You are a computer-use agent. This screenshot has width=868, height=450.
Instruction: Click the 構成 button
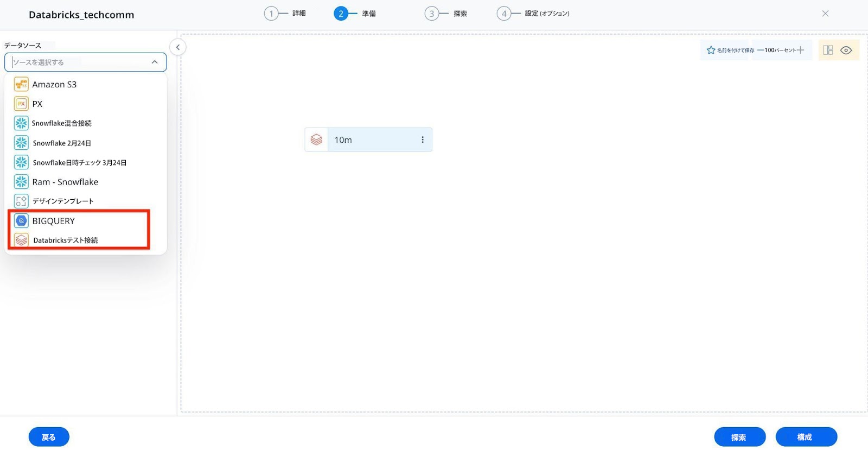pos(806,437)
